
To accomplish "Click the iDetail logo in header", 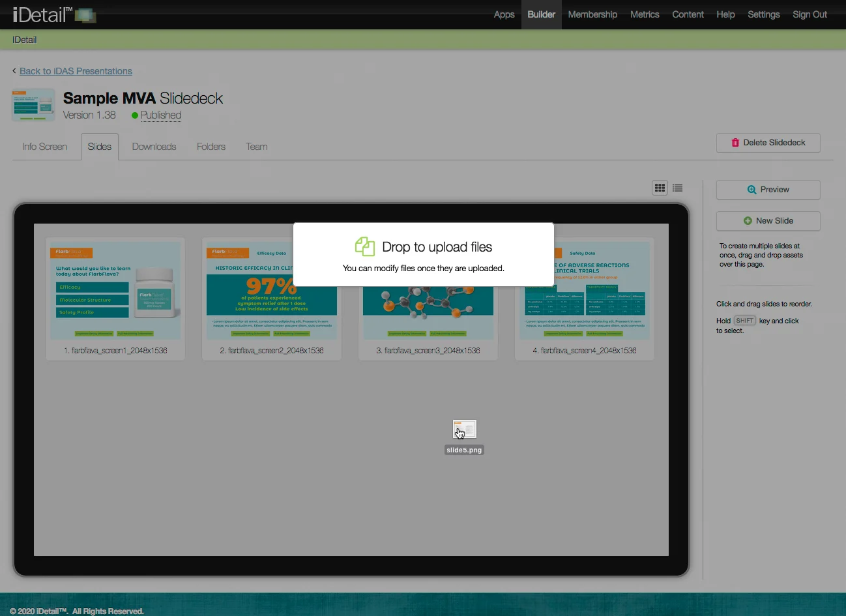I will [54, 14].
